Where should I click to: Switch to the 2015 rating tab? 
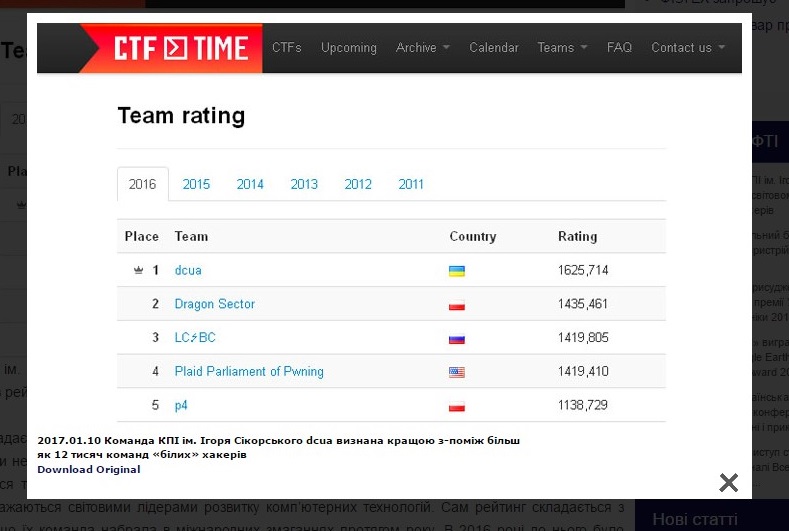click(196, 184)
